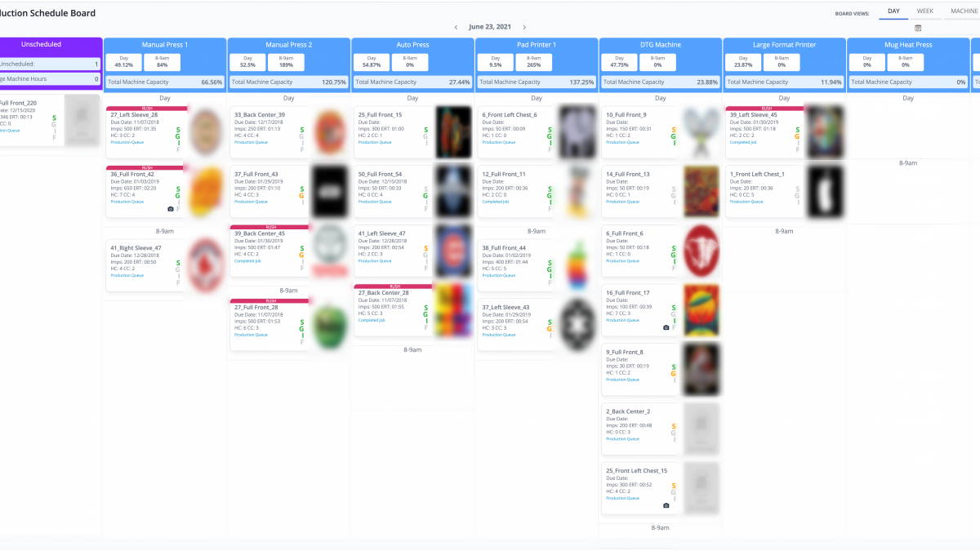Click camera icon on 36_Full Front_42 card
980x551 pixels.
(171, 209)
